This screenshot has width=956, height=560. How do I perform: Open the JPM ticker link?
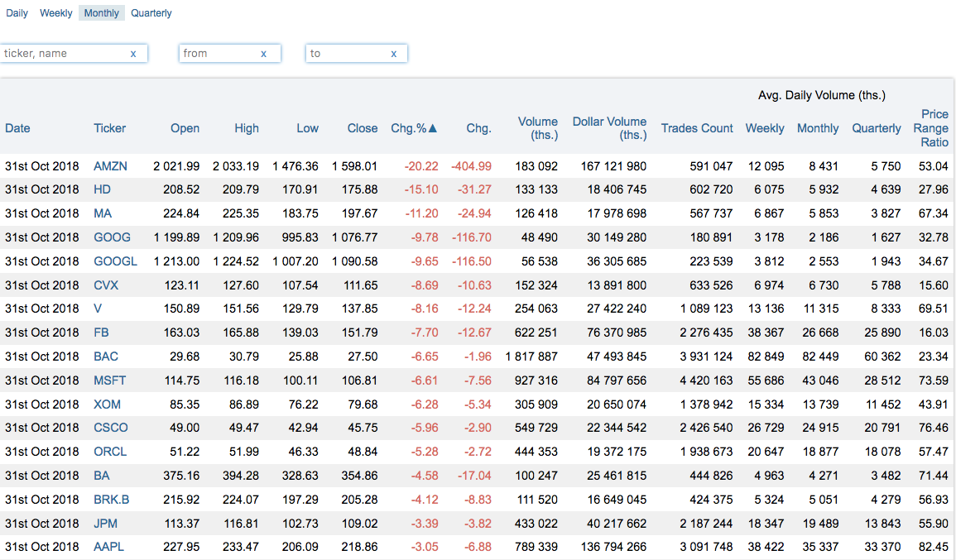(x=105, y=524)
